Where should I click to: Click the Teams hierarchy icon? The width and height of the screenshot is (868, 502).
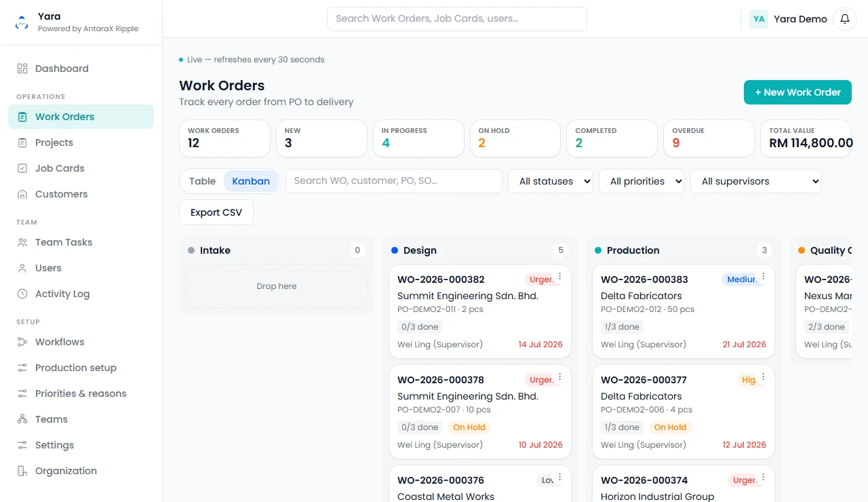point(22,419)
